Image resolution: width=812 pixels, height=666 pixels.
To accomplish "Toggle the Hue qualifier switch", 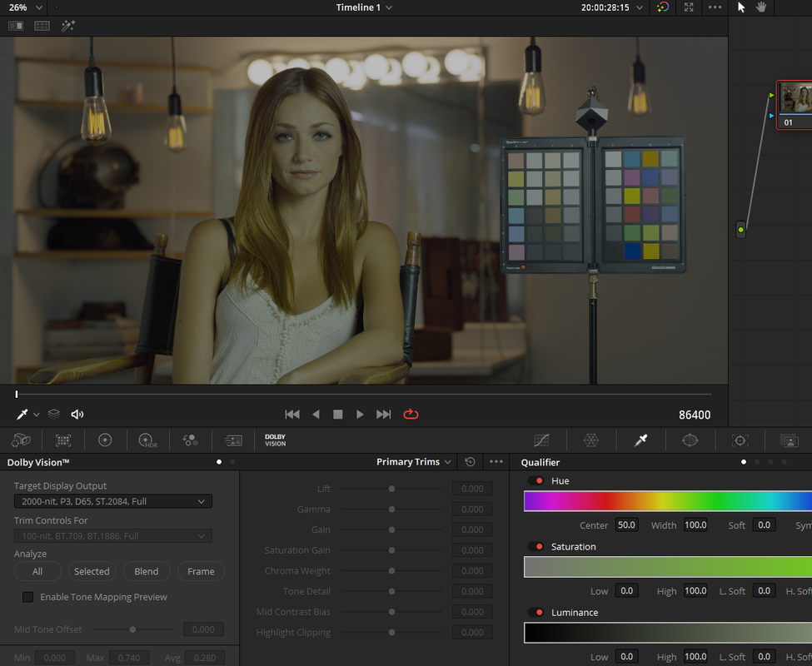I will click(x=536, y=480).
